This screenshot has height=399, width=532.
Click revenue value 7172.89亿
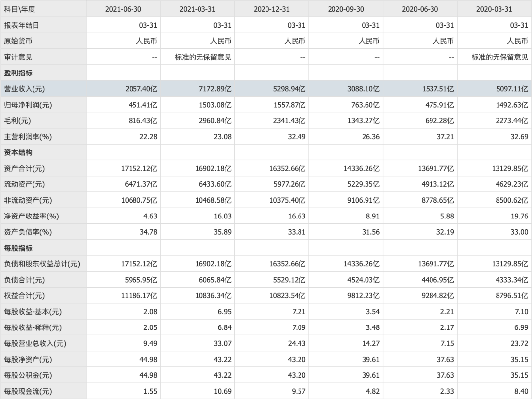[215, 89]
